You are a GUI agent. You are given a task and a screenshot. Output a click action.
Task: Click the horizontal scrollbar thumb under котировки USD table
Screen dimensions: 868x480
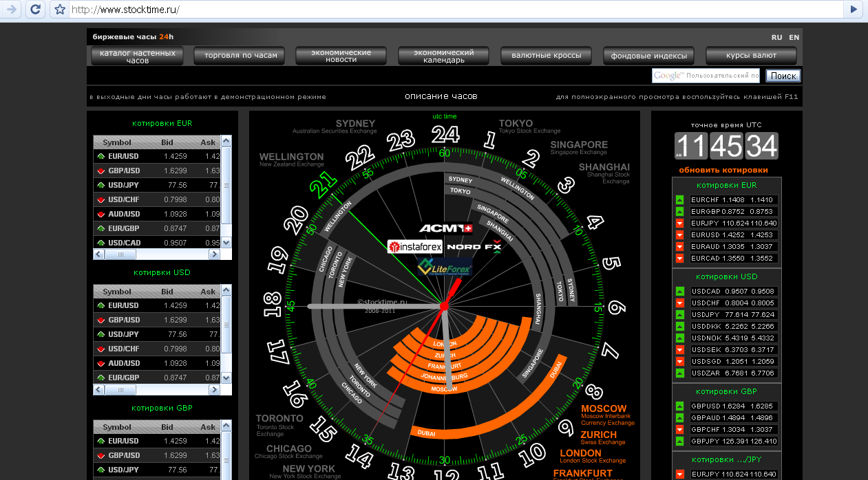pyautogui.click(x=121, y=390)
